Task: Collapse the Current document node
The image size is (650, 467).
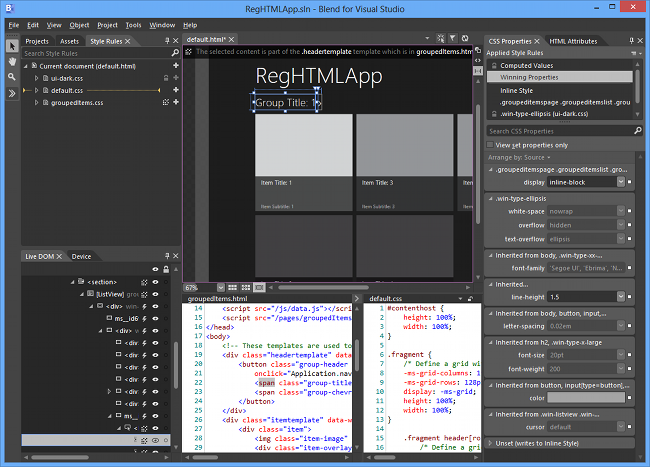Action: tap(26, 66)
